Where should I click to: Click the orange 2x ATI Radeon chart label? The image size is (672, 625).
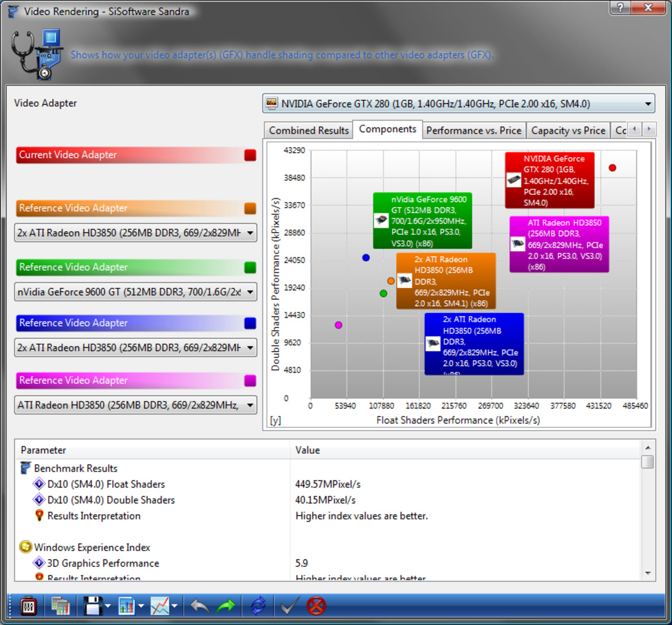click(x=446, y=281)
